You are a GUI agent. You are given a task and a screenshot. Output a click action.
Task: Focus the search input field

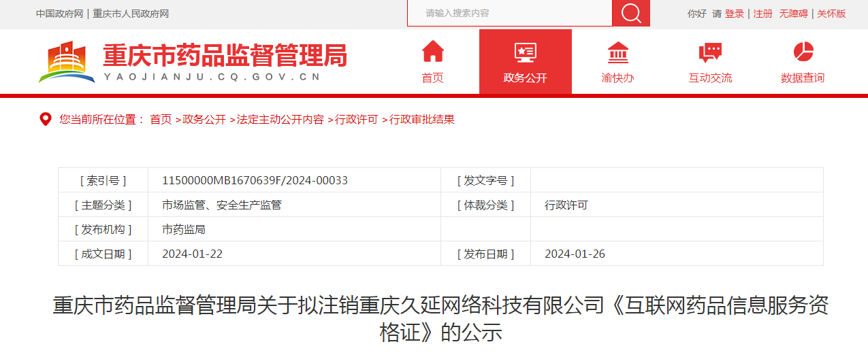pos(509,13)
